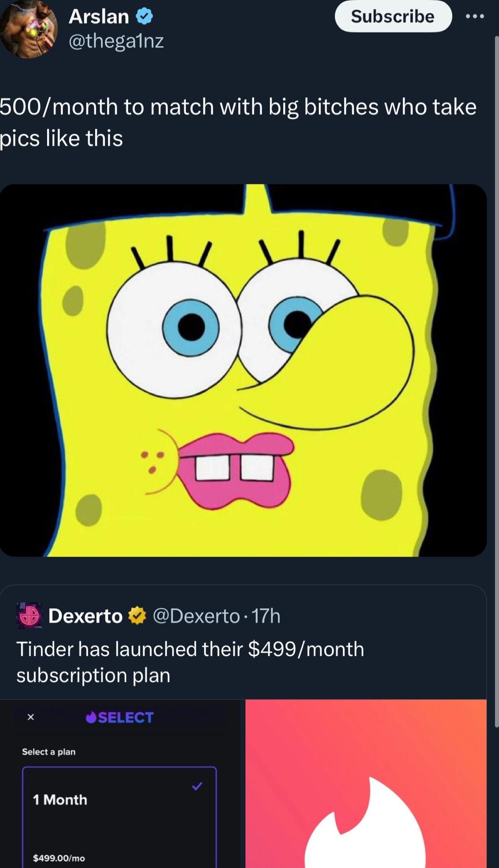Image resolution: width=499 pixels, height=868 pixels.
Task: Open the @thega1nz profile handle
Action: (x=116, y=42)
